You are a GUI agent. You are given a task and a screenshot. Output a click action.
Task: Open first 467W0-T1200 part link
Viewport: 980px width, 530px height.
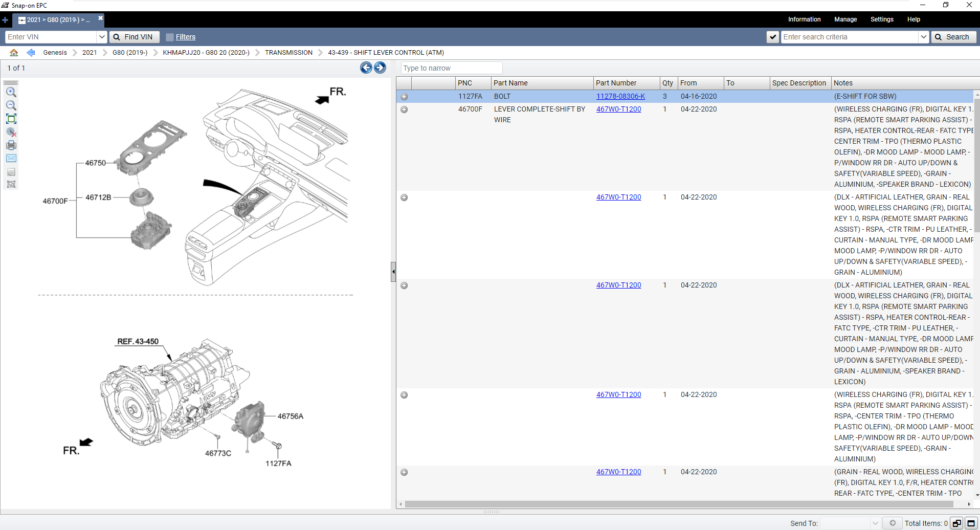(x=618, y=109)
